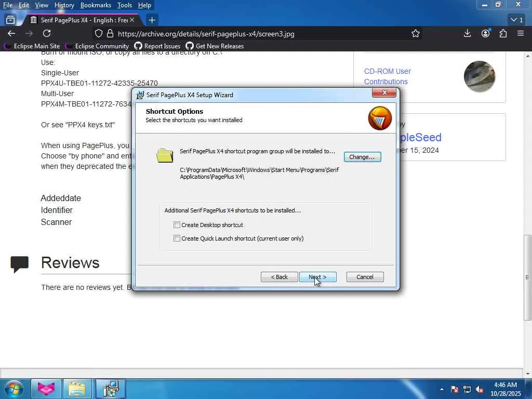Viewport: 532px width, 399px height.
Task: Open the File menu
Action: click(8, 5)
